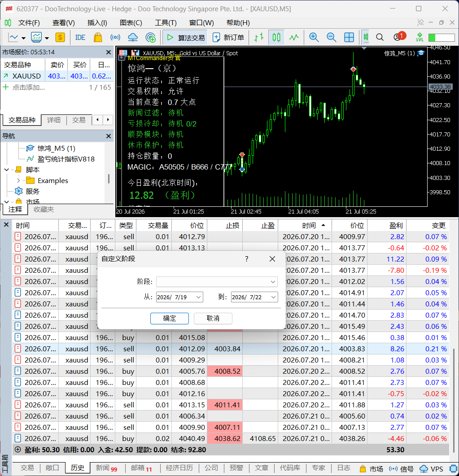Click the expand icon beside 盈利: 50.30 summary
The width and height of the screenshot is (459, 476).
[x=18, y=450]
